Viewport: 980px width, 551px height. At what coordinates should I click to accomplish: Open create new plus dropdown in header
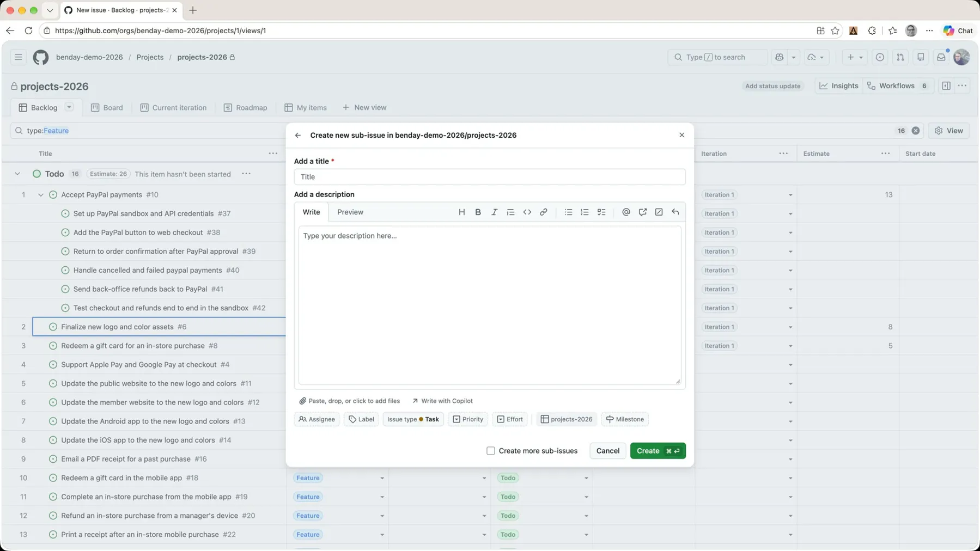[854, 57]
